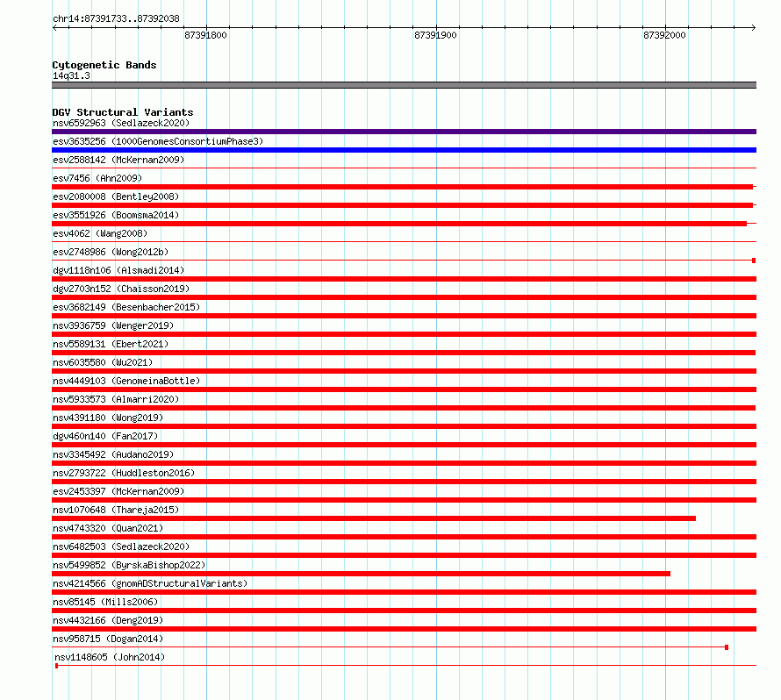Click esv2080008 (Bentley2008) label

(x=116, y=196)
